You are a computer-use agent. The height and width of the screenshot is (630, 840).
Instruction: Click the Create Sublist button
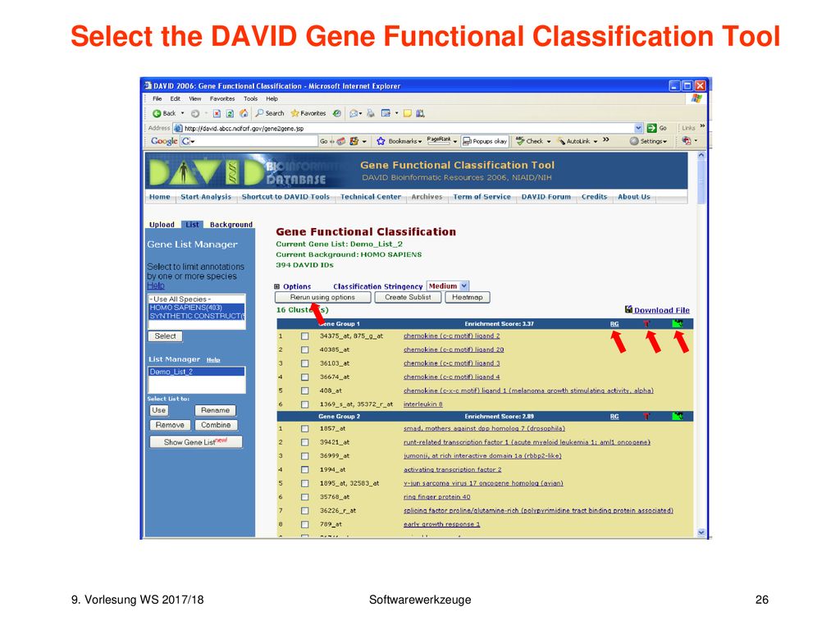(408, 297)
